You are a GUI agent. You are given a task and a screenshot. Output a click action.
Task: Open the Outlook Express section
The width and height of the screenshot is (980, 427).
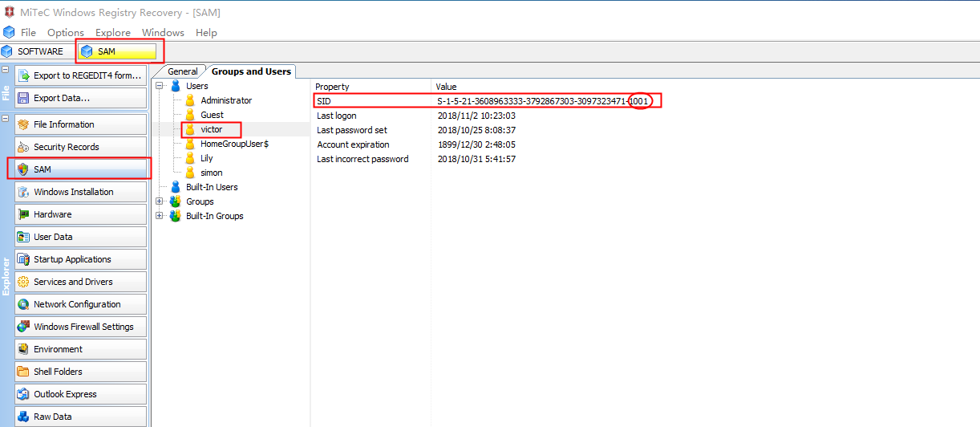click(80, 394)
